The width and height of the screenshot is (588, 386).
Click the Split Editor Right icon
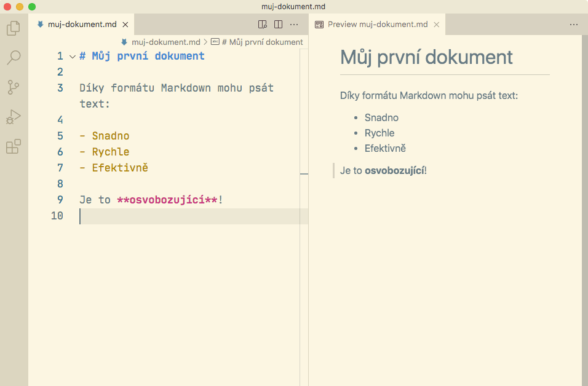pyautogui.click(x=278, y=25)
